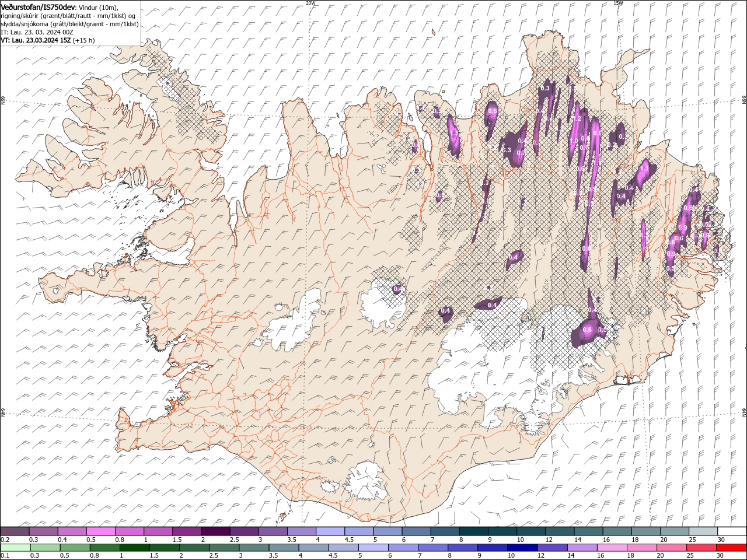This screenshot has height=560, width=747.
Task: Click the '0.2' label in the snow legend
Action: [5, 540]
